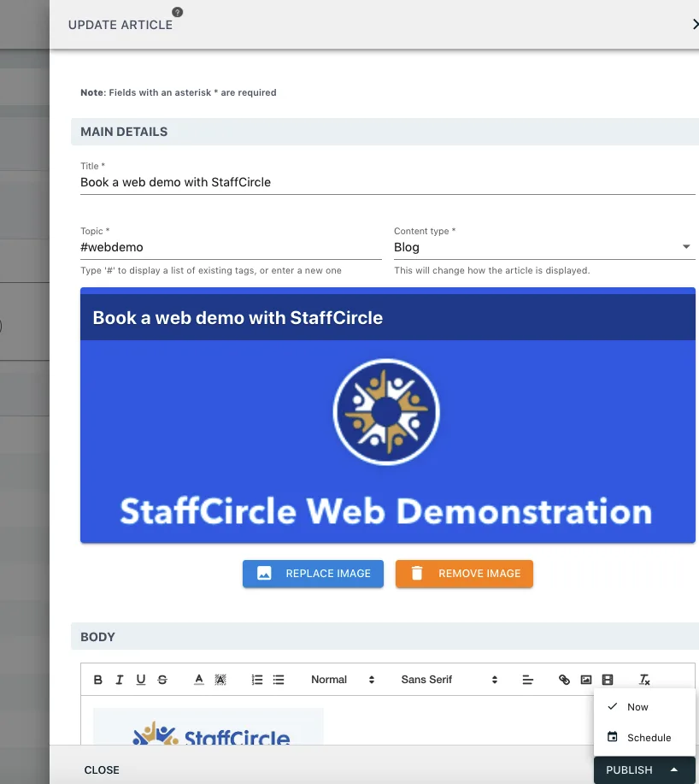
Task: Open the Content type Blog dropdown
Action: (x=544, y=247)
